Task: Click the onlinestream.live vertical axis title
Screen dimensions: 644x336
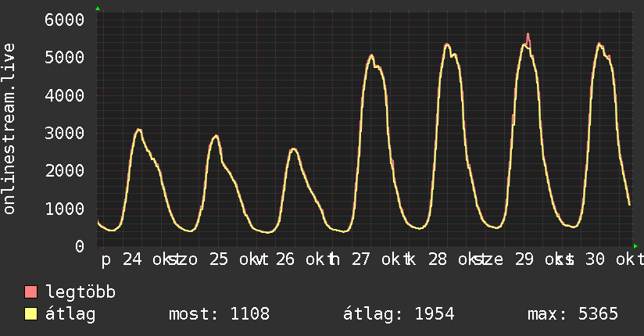Action: click(x=9, y=129)
